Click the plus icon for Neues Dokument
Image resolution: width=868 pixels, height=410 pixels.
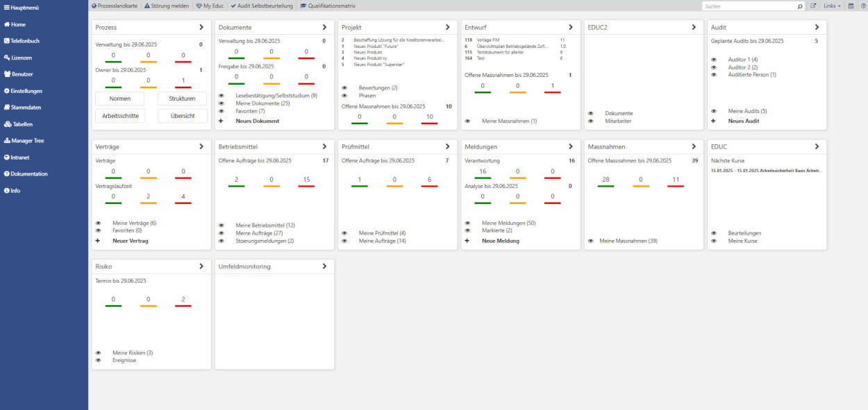pyautogui.click(x=221, y=121)
